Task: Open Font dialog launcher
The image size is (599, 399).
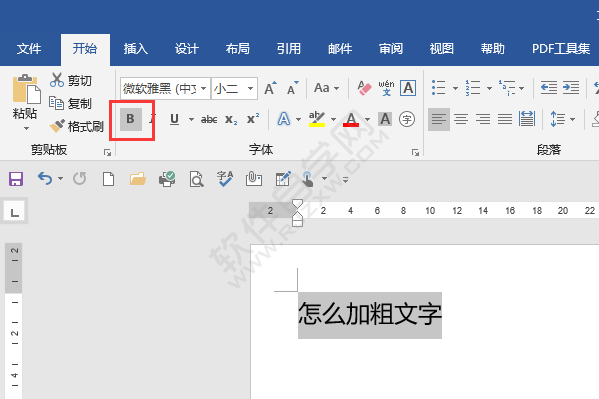Action: coord(415,152)
